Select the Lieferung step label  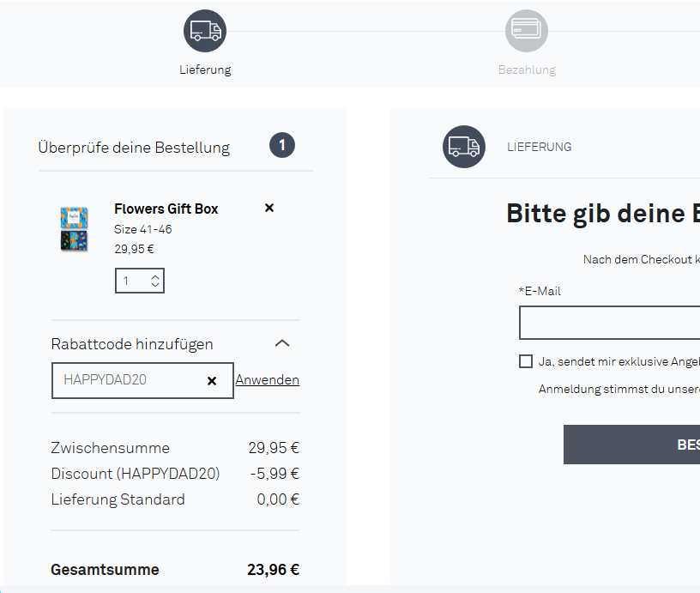(x=205, y=70)
